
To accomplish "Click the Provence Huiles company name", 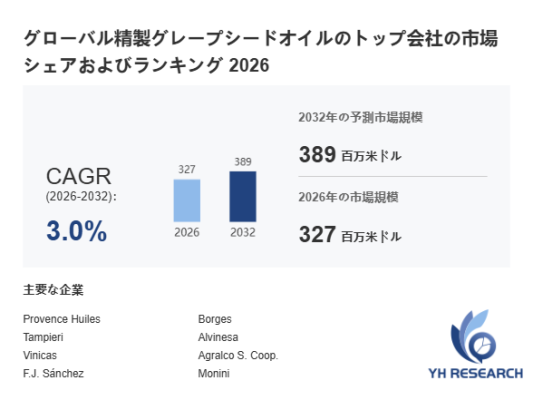I will [x=62, y=319].
